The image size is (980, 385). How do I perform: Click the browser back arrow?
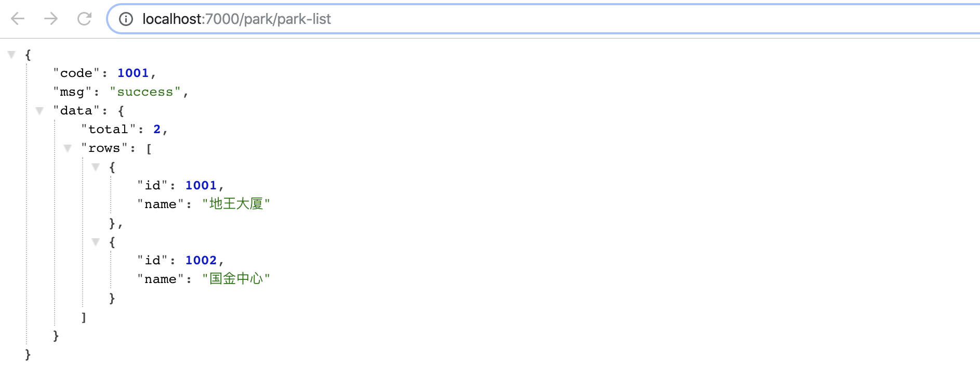[x=18, y=19]
